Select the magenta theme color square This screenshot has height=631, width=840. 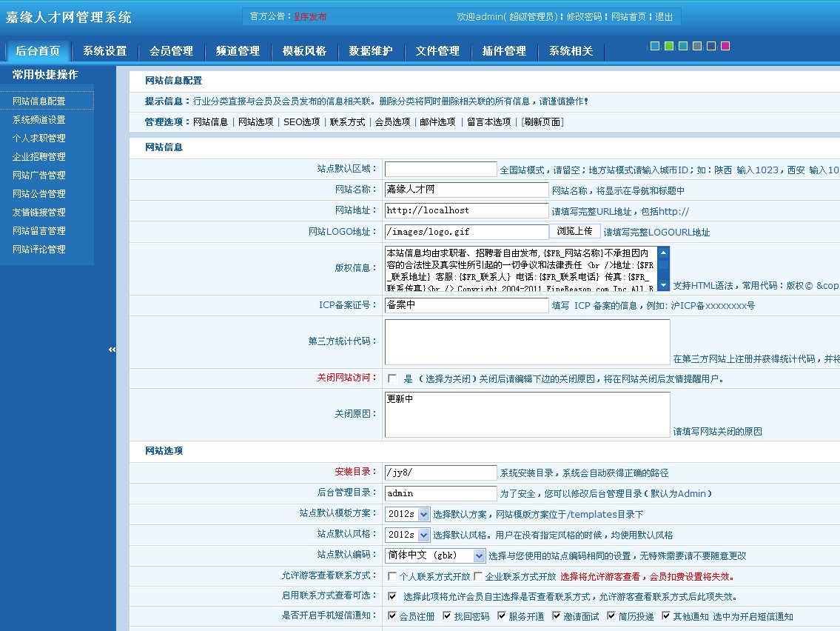point(725,46)
